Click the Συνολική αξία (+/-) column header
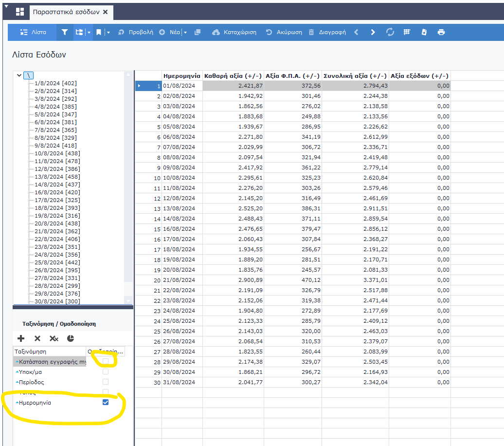The image size is (504, 446). [x=355, y=76]
